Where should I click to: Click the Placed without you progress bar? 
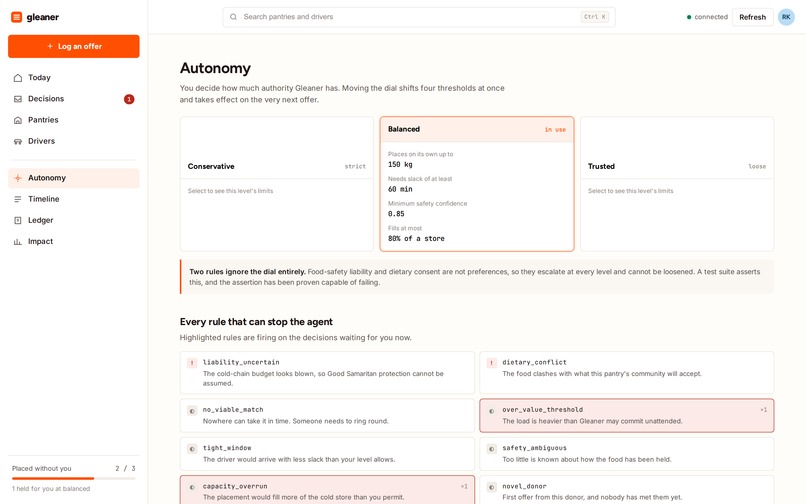(74, 479)
